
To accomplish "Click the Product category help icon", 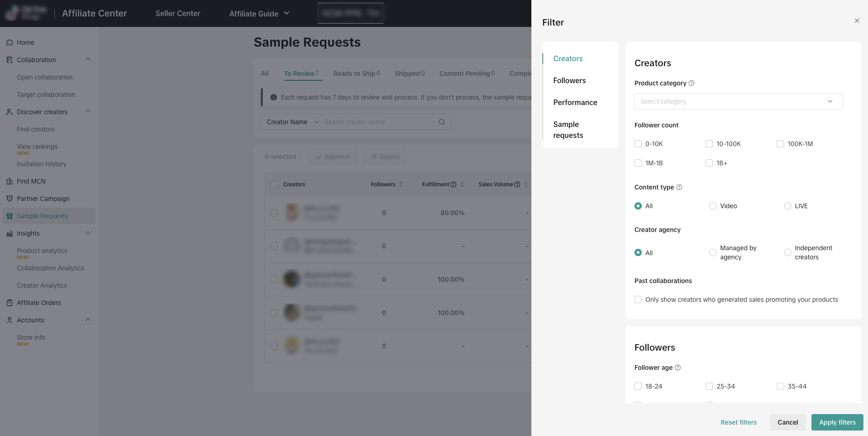I will [691, 83].
